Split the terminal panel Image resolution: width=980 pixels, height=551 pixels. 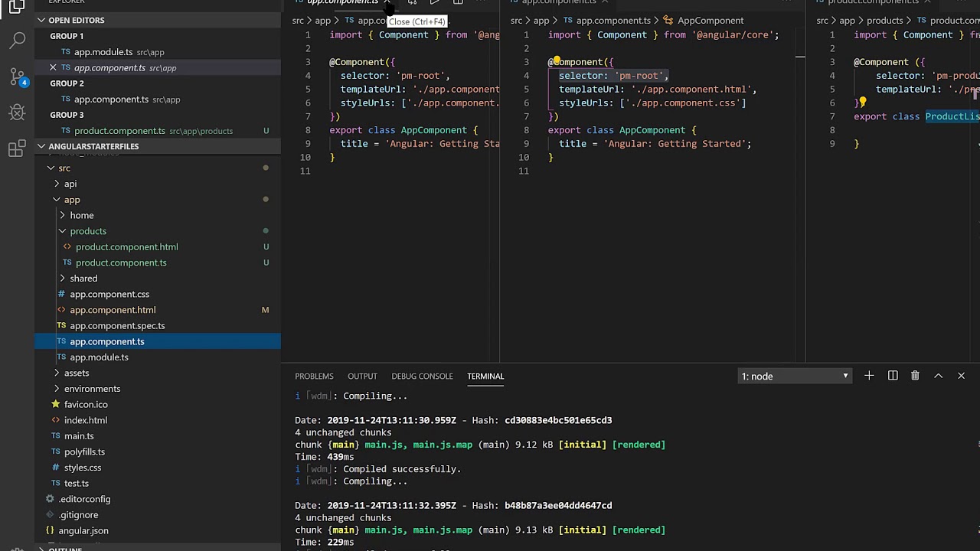pyautogui.click(x=893, y=376)
